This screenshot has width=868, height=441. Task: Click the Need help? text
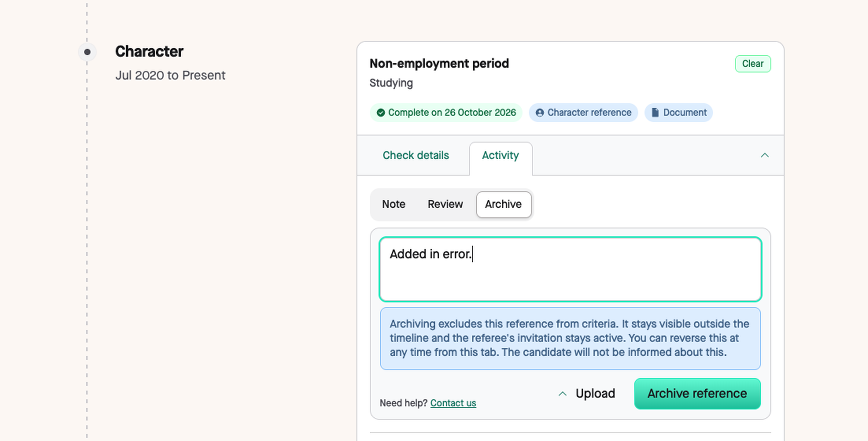[403, 403]
